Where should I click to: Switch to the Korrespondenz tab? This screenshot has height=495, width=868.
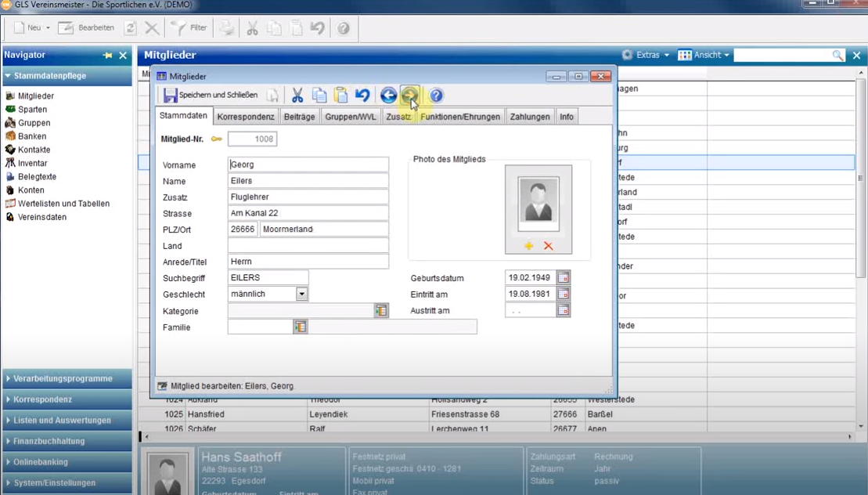point(246,117)
